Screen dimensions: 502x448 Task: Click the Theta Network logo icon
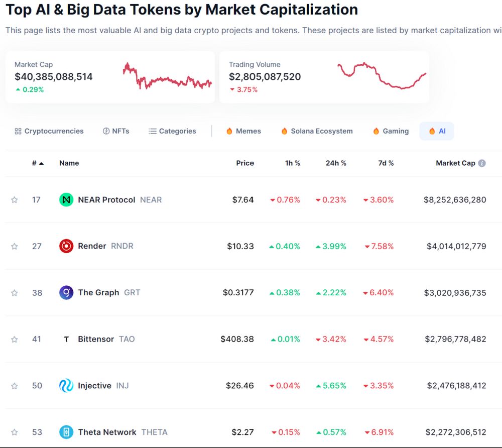[66, 432]
